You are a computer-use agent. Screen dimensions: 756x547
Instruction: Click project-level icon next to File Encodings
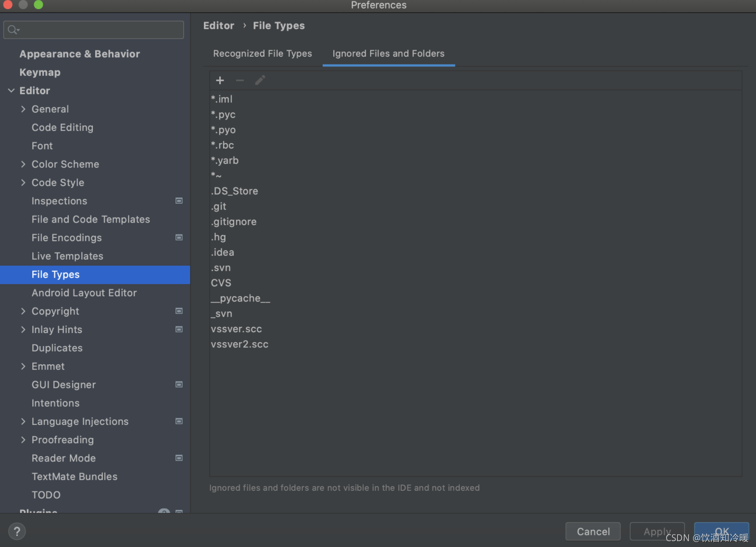[x=179, y=237]
